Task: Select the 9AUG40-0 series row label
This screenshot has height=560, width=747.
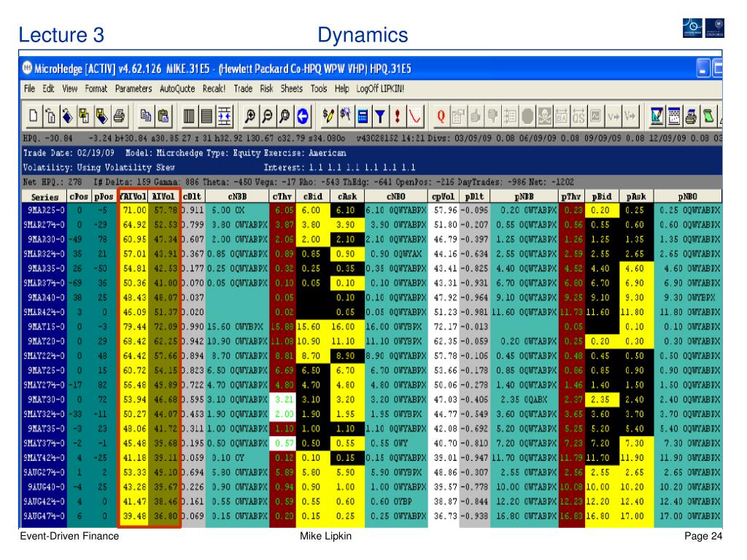Action: point(44,487)
